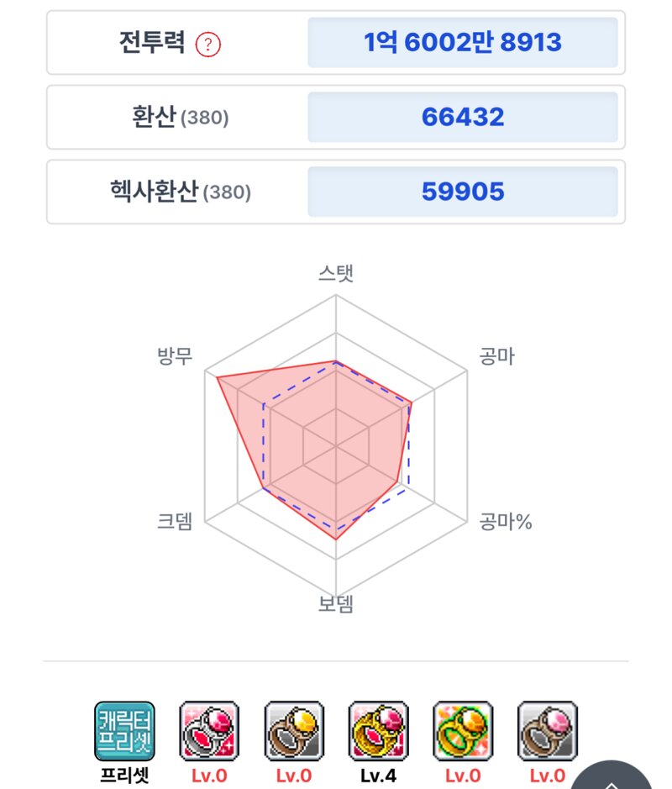The height and width of the screenshot is (789, 672).
Task: Click the Lv.4 label under gold ring
Action: [x=378, y=776]
